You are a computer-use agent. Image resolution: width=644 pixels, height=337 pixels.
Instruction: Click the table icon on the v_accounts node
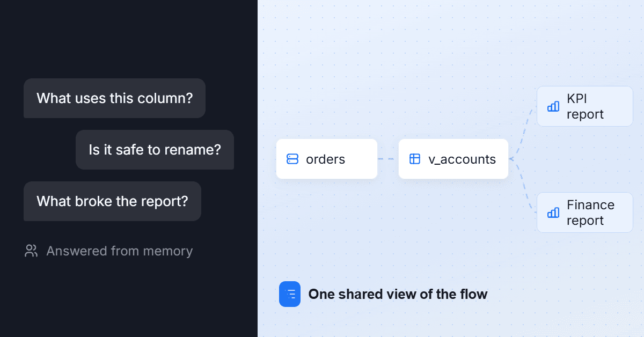coord(415,159)
